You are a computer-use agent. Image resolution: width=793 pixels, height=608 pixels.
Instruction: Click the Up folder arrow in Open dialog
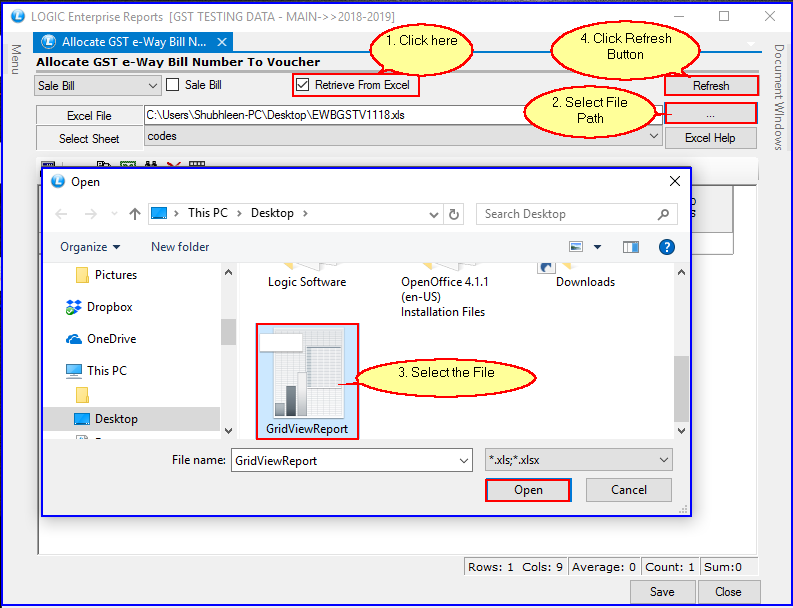[135, 214]
